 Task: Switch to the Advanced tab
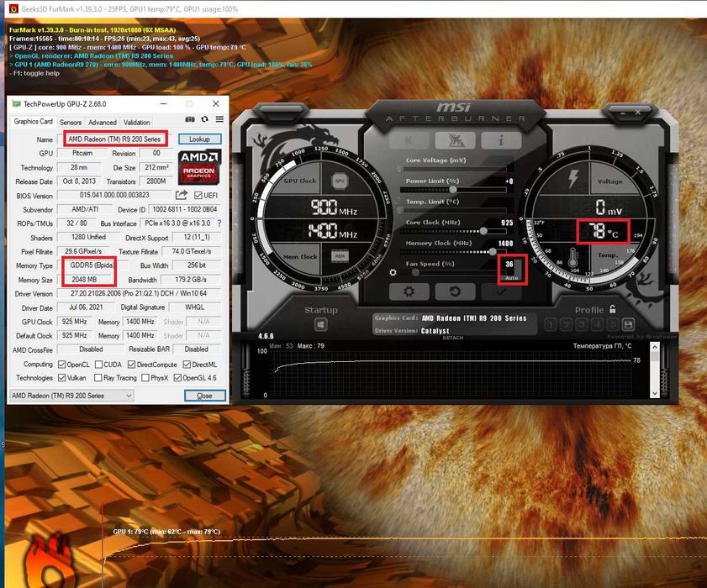[103, 122]
